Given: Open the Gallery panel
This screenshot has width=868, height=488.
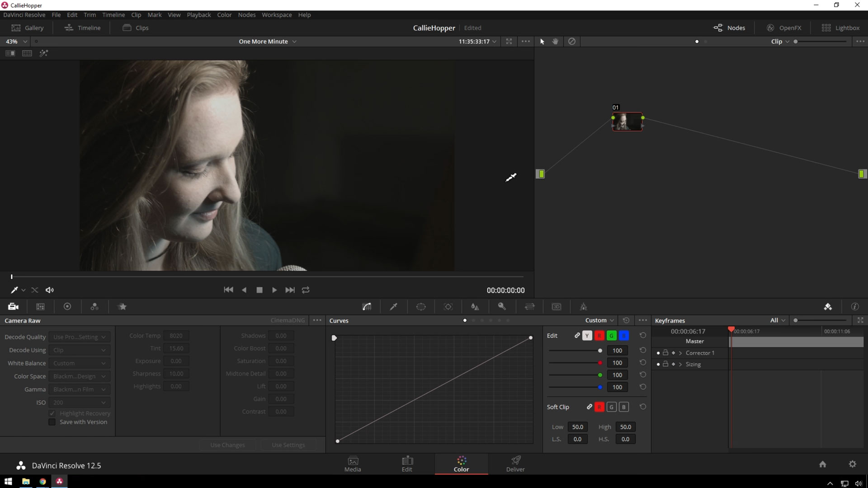Looking at the screenshot, I should click(x=28, y=28).
